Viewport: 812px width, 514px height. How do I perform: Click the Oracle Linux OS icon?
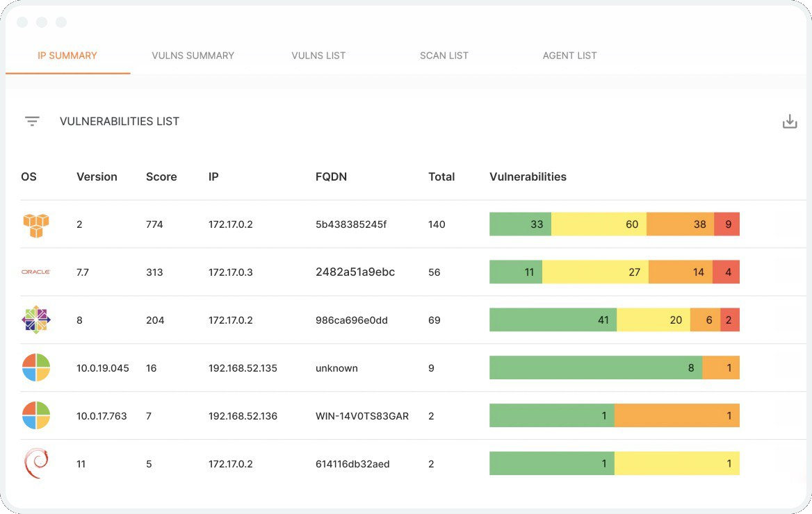(35, 272)
